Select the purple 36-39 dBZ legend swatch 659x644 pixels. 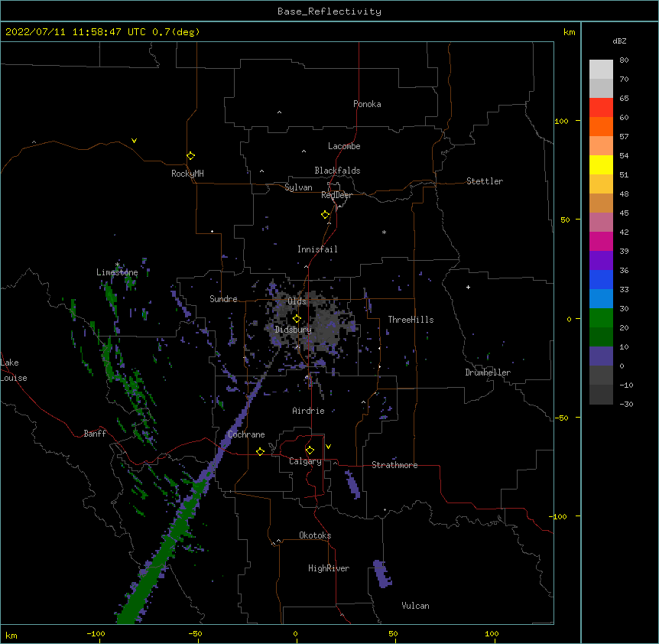coord(601,261)
